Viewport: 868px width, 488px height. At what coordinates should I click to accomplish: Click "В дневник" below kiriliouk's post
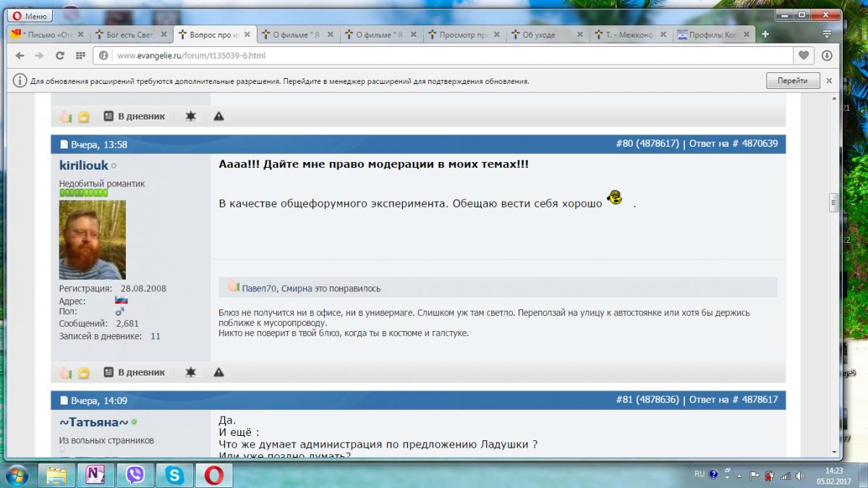[135, 372]
